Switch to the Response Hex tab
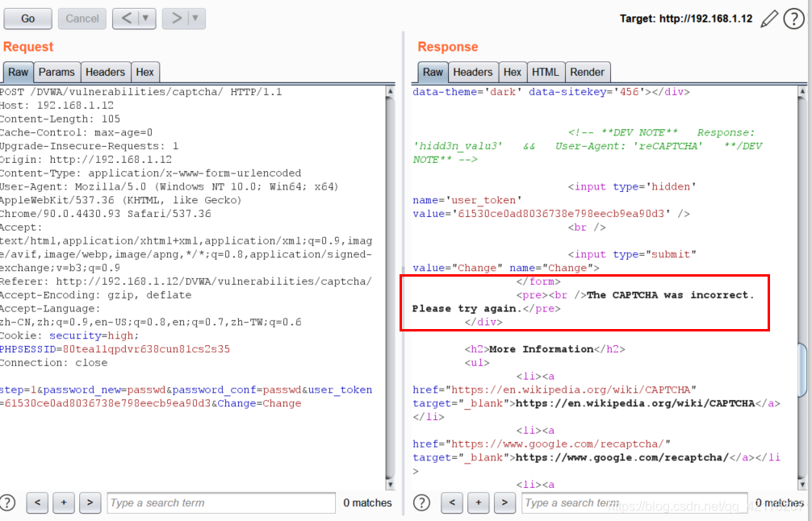This screenshot has width=812, height=521. coord(513,73)
